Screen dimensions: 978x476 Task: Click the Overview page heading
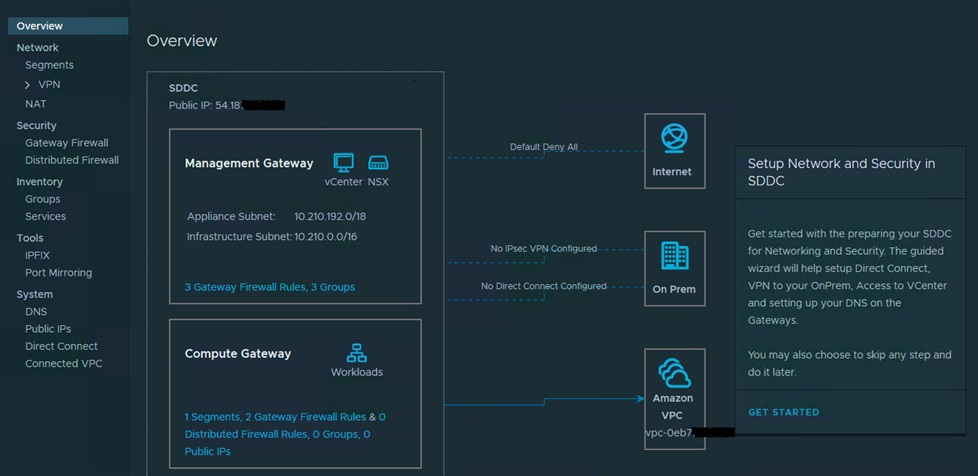(x=182, y=41)
